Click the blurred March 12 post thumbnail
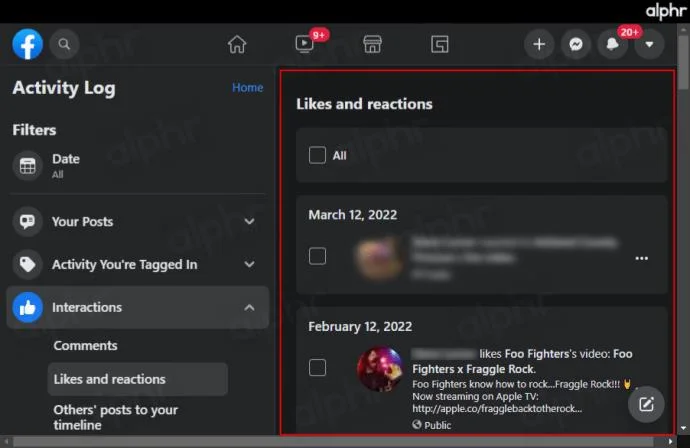 tap(380, 257)
